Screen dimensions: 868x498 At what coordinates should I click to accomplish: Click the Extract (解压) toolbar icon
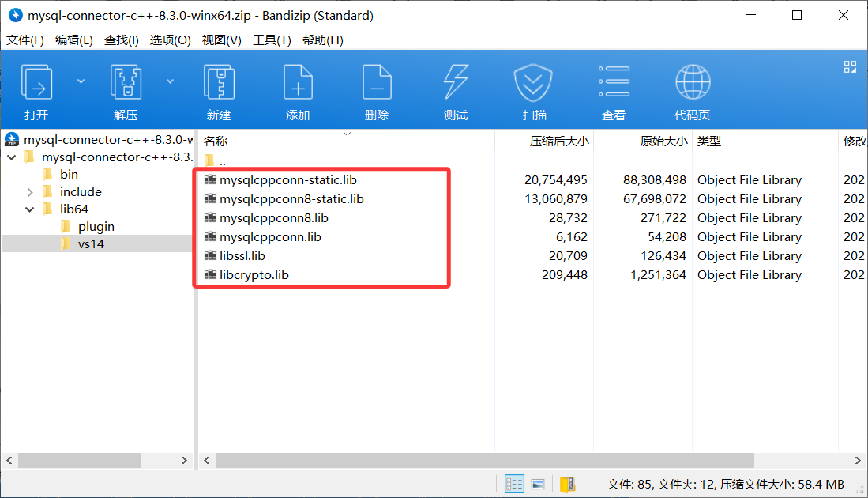click(126, 83)
